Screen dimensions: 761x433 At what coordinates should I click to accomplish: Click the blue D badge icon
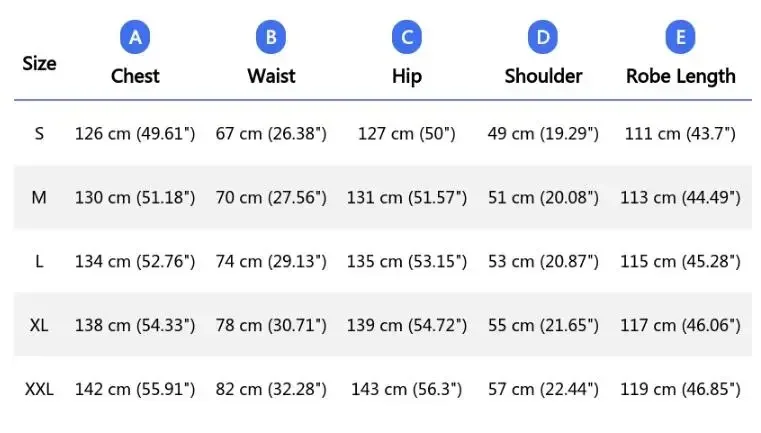tap(543, 38)
